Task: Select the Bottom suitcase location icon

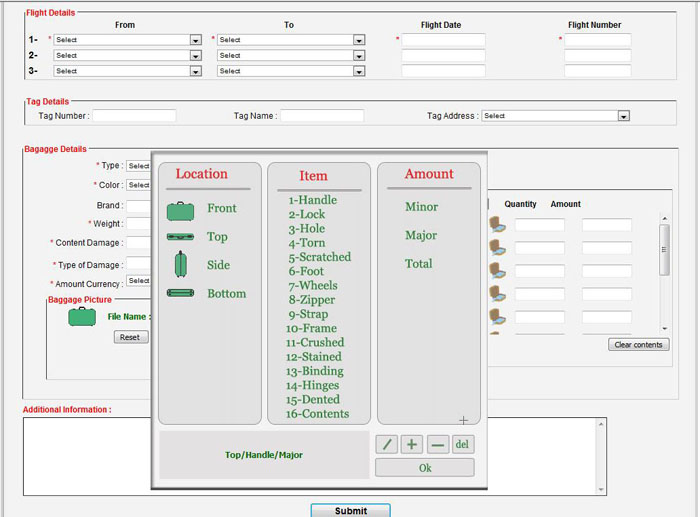Action: 180,293
